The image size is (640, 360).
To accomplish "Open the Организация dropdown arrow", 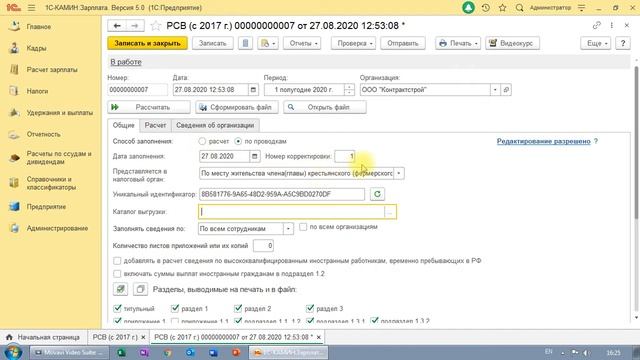I will [495, 90].
